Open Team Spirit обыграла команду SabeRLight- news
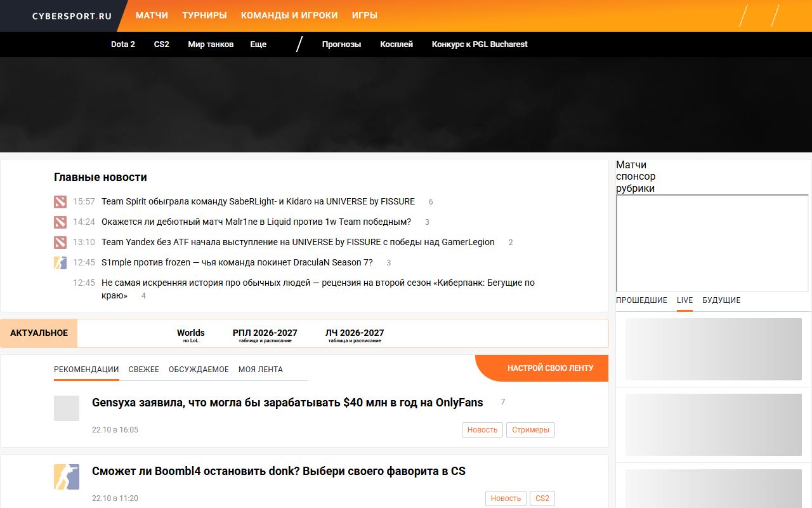Image resolution: width=812 pixels, height=508 pixels. (x=258, y=201)
